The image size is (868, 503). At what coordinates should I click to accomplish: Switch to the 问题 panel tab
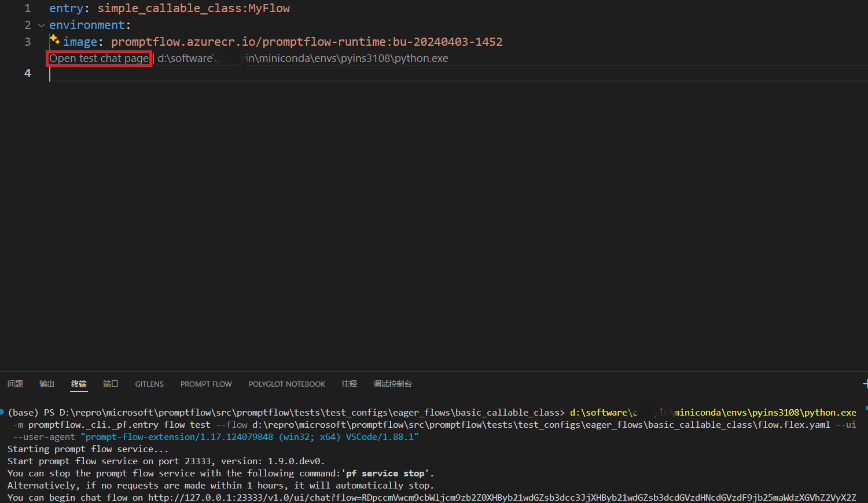(x=15, y=384)
